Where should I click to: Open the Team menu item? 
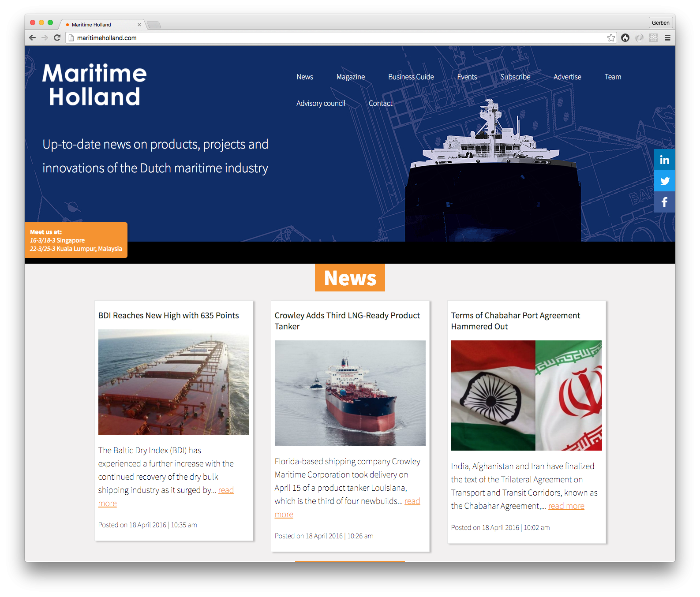(x=613, y=77)
